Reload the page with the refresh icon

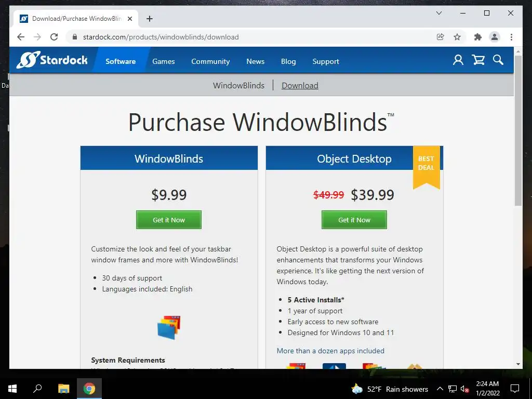54,37
